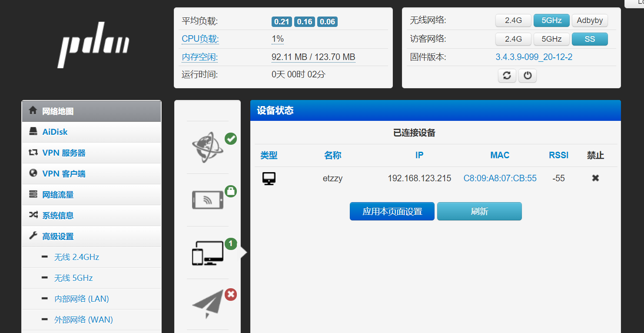644x333 pixels.
Task: Block device etzzy with the X icon
Action: 595,178
